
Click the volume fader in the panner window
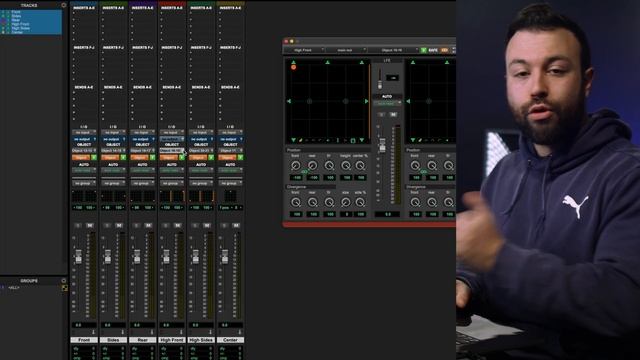click(382, 146)
